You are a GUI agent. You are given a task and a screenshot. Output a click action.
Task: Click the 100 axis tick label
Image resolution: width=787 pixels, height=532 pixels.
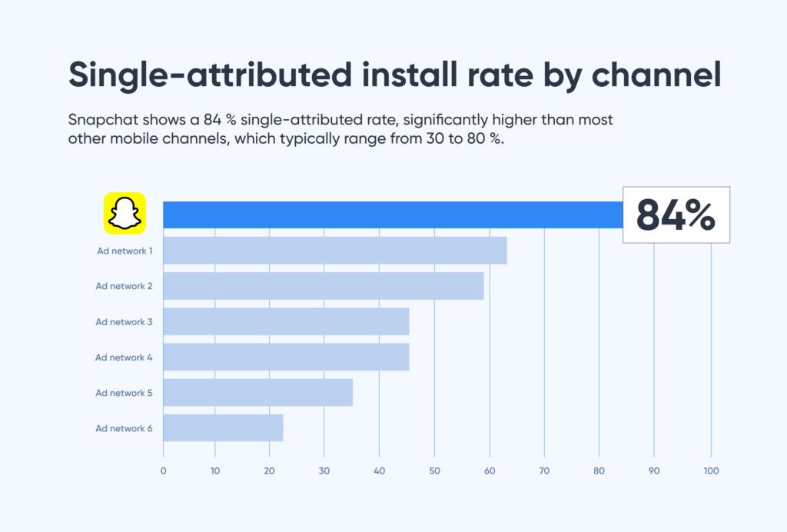point(711,470)
